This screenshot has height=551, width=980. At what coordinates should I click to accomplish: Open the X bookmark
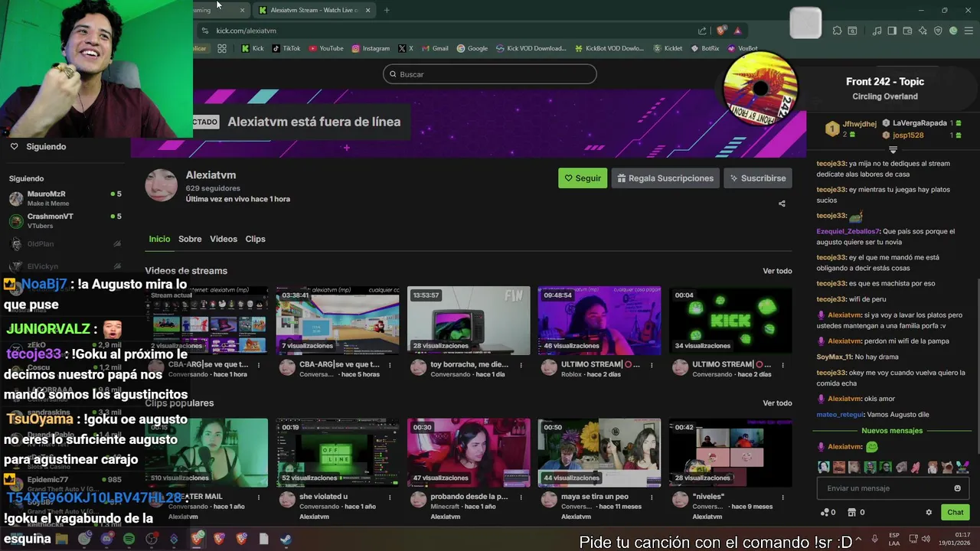point(406,48)
